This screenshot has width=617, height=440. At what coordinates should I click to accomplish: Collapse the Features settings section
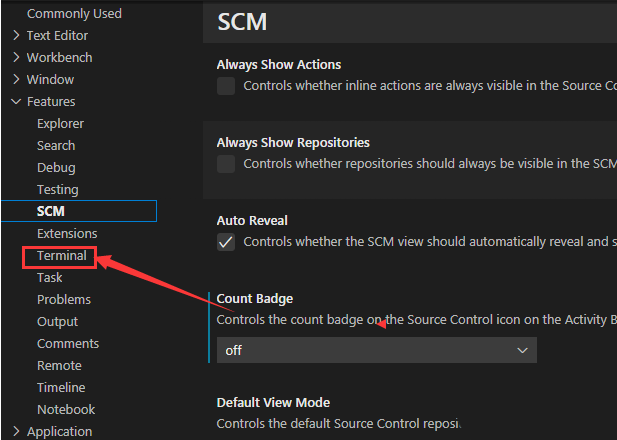tap(16, 102)
